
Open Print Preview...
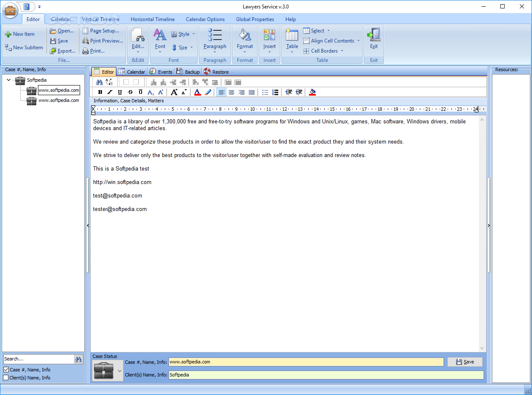point(103,41)
